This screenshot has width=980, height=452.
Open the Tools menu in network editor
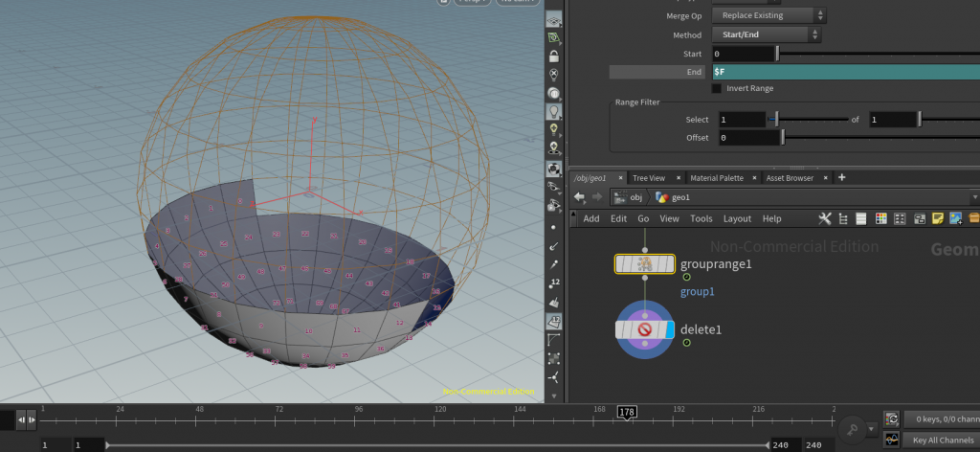click(702, 218)
